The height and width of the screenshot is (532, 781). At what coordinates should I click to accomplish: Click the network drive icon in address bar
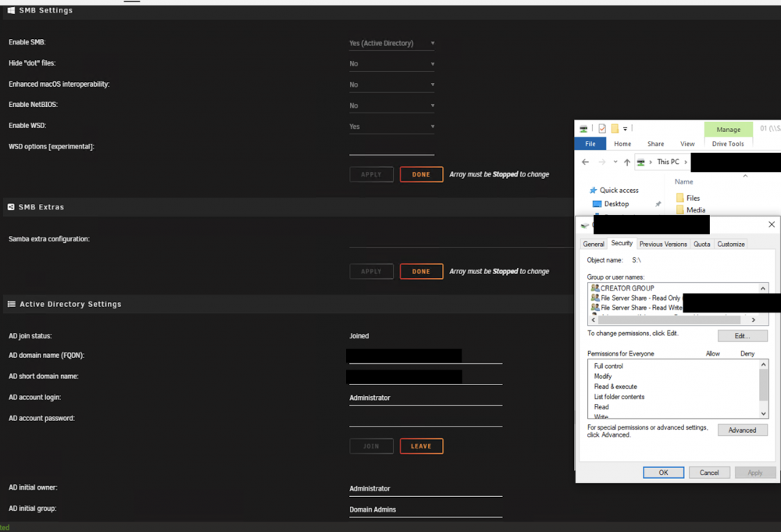click(x=641, y=162)
